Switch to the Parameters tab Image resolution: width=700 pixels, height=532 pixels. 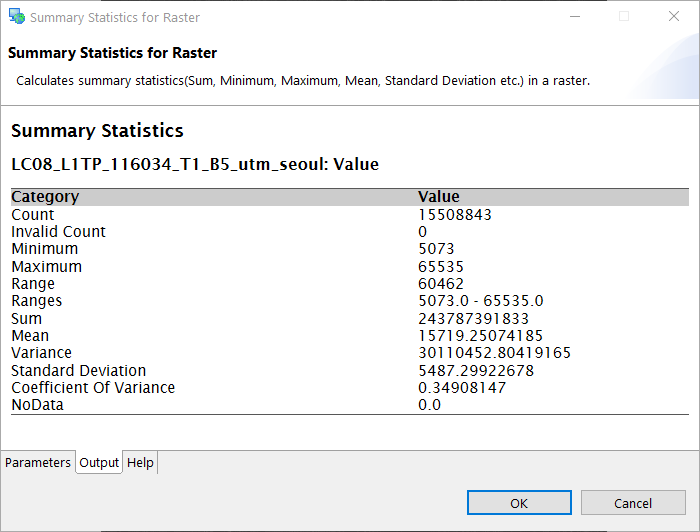pos(38,462)
